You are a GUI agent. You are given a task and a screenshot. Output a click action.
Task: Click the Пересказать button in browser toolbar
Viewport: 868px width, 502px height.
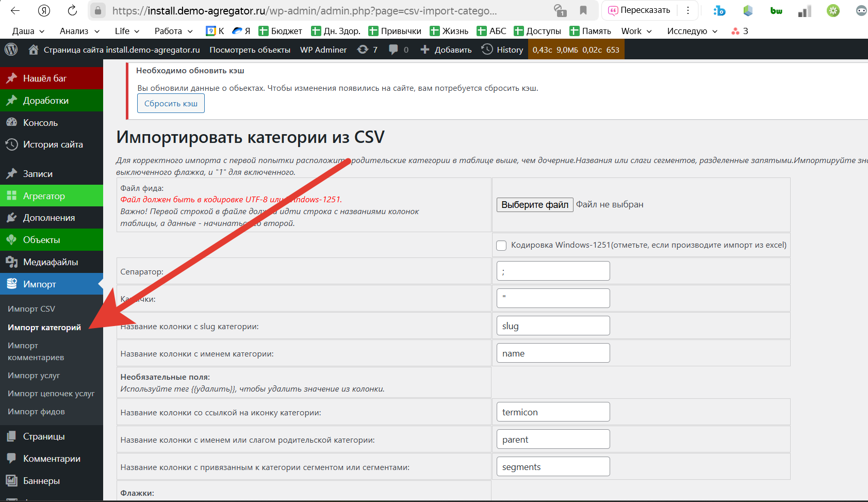640,10
